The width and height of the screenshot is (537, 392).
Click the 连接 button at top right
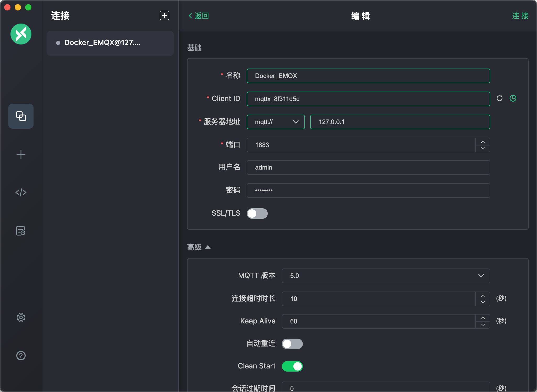(x=520, y=16)
